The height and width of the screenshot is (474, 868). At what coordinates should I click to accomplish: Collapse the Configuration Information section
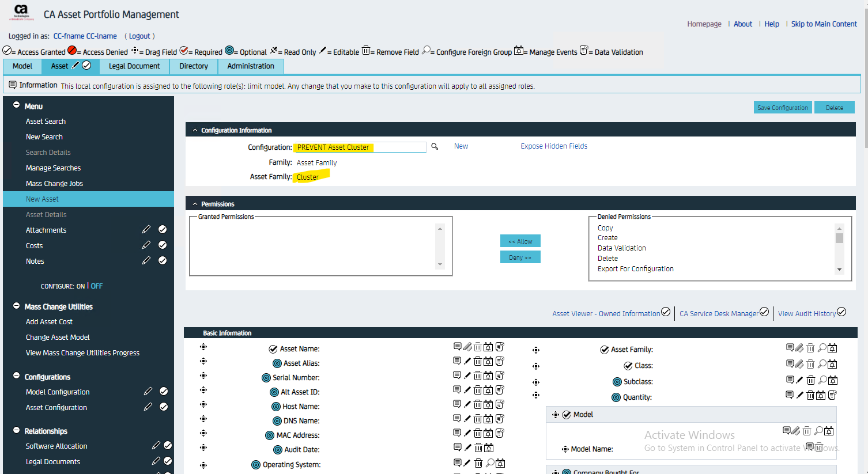click(x=195, y=130)
